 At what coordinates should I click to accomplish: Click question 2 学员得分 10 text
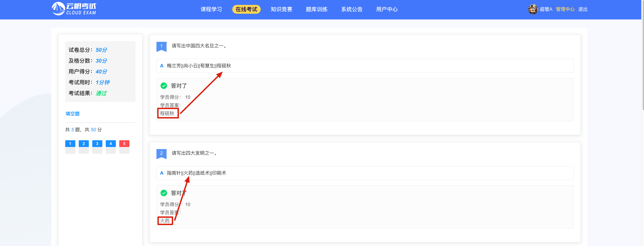(175, 204)
